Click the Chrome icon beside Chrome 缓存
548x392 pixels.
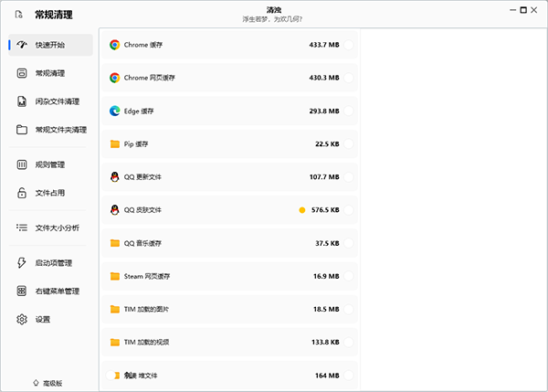tap(115, 45)
